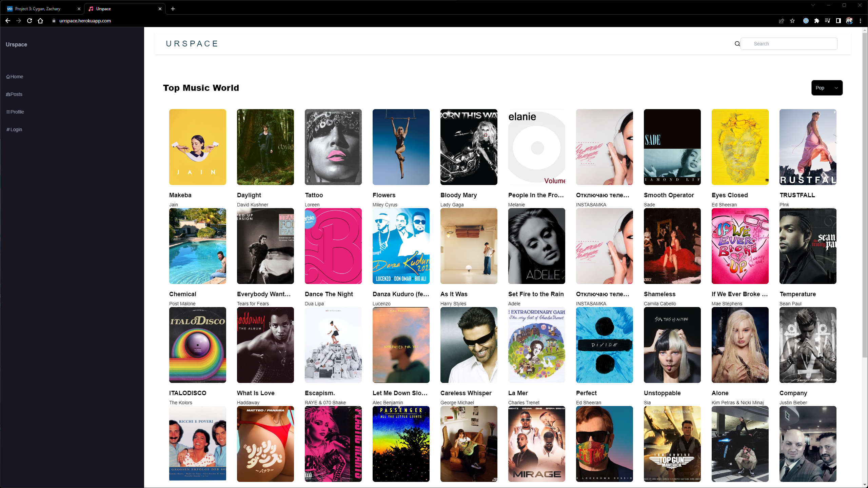This screenshot has width=868, height=488.
Task: Reload the Urspace page
Action: (x=29, y=21)
